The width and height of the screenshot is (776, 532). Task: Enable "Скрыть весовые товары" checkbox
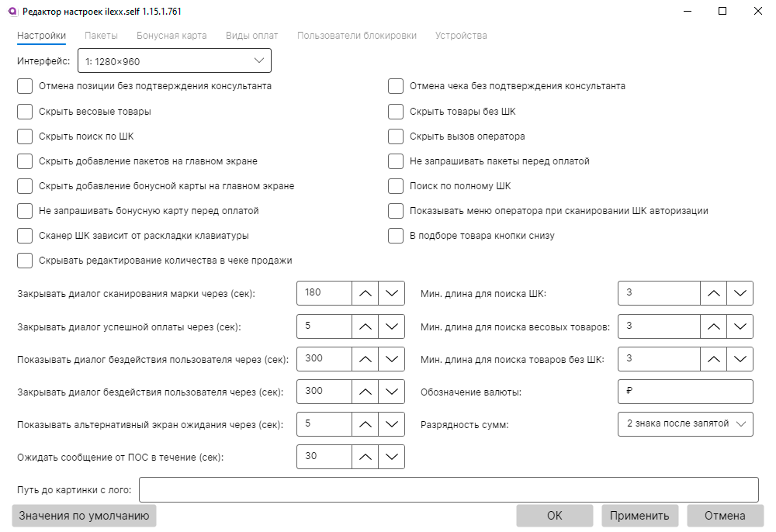[25, 112]
